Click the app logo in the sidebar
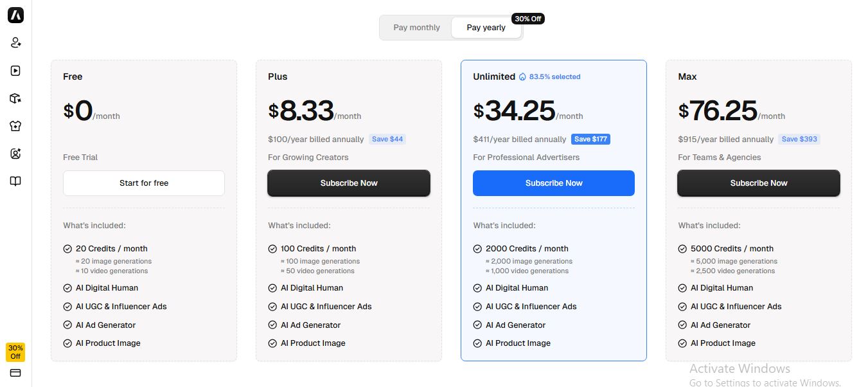Viewport: 868px width, 387px height. 15,15
